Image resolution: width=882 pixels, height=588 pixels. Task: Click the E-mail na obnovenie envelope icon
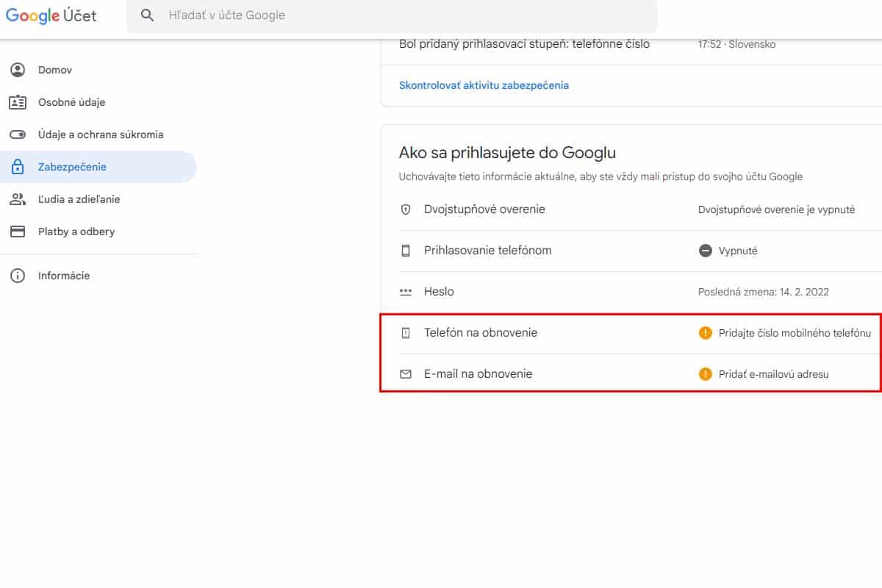pos(406,374)
